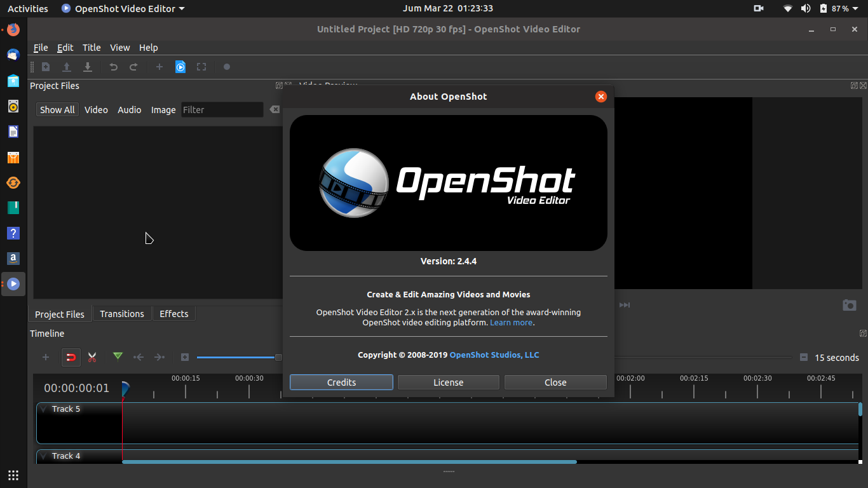Click the Open Project upload-arrow icon

coord(67,67)
